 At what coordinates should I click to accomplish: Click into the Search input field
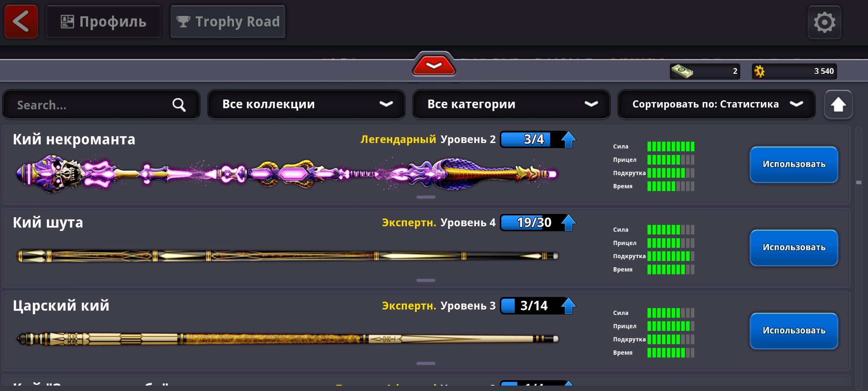(x=101, y=105)
